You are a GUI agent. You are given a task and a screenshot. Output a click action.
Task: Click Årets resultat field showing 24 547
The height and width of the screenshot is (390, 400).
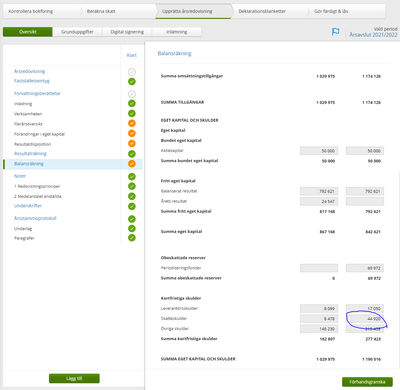pos(319,201)
